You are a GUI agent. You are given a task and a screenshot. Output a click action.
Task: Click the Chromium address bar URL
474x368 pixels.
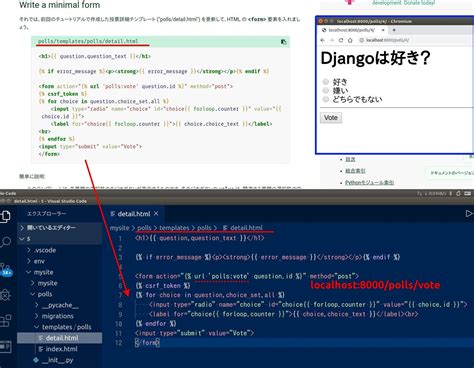coord(387,40)
